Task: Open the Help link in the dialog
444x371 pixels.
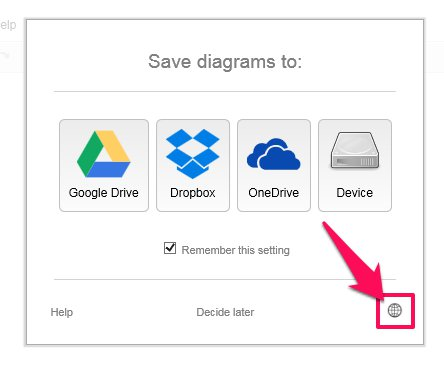Action: coord(62,312)
